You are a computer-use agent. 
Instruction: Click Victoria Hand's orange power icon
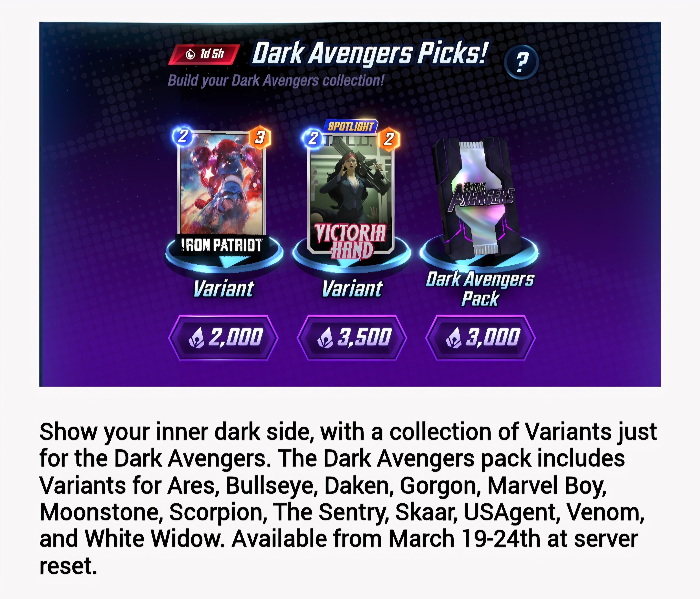389,139
